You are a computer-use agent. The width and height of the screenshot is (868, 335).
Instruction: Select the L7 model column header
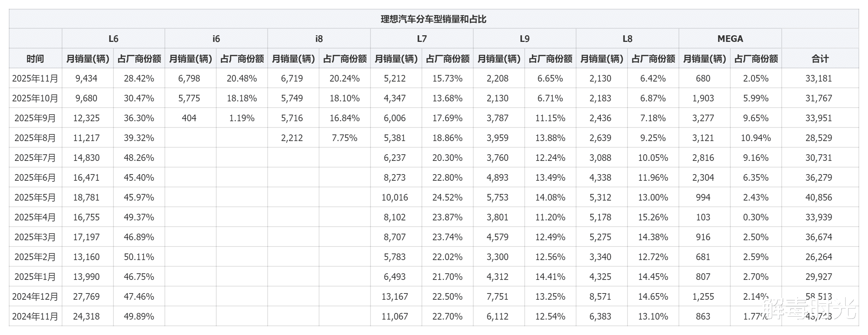click(422, 39)
